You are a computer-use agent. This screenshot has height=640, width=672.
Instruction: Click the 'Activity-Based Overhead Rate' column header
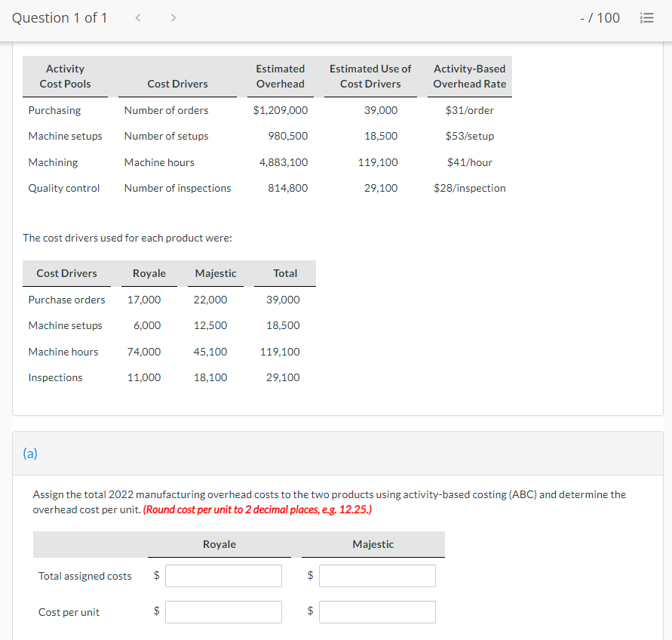[469, 76]
